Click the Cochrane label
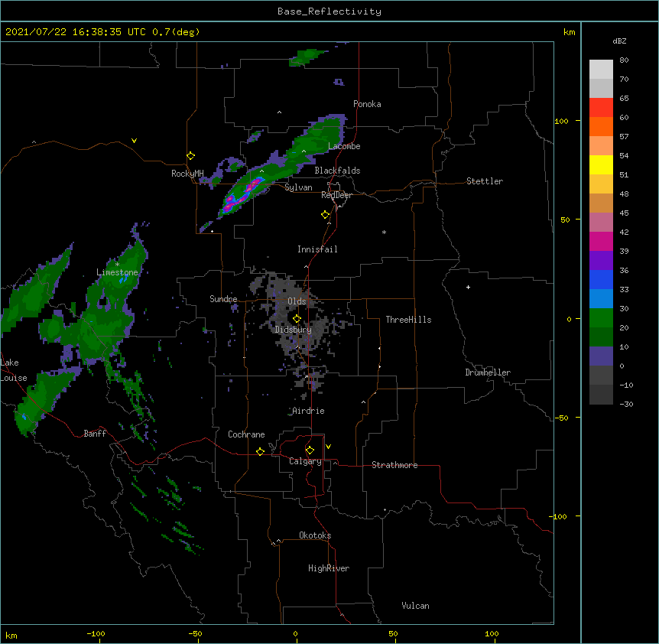Viewport: 659px width, 644px height. click(246, 434)
